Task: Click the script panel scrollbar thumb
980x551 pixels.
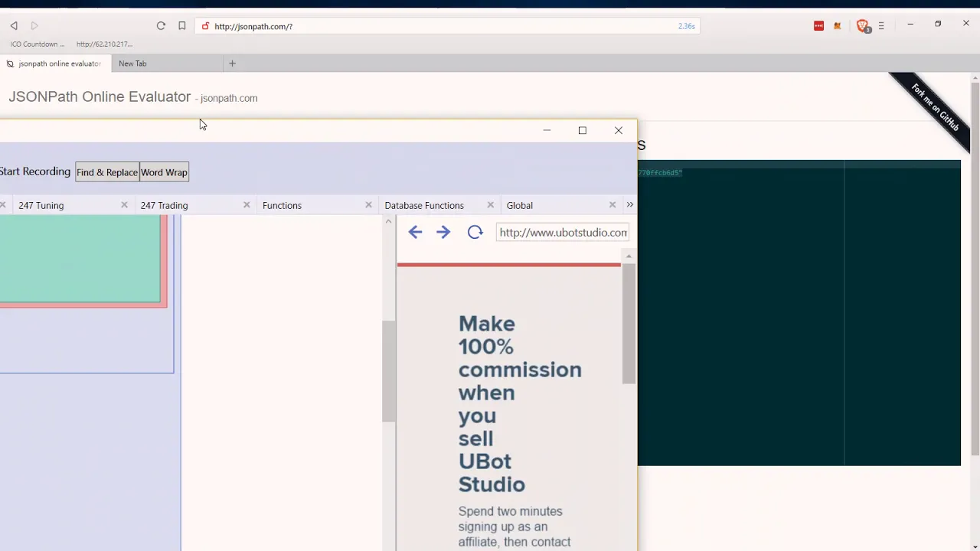Action: pyautogui.click(x=388, y=371)
